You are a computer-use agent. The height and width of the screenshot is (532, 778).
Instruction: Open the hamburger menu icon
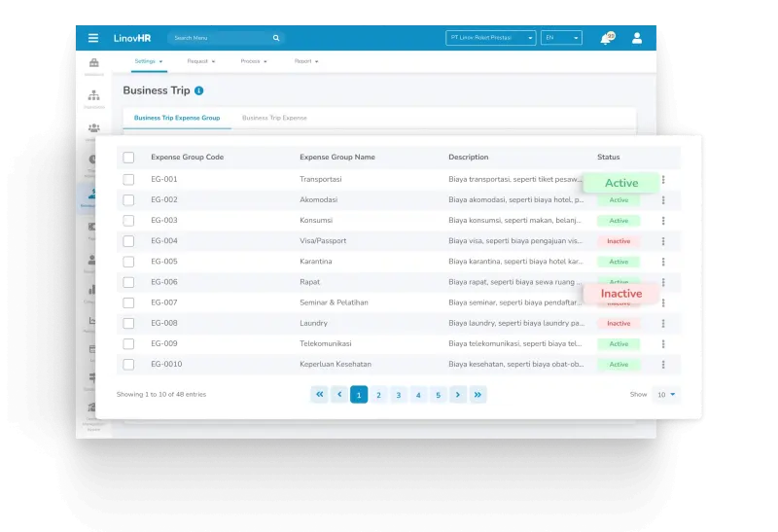93,38
